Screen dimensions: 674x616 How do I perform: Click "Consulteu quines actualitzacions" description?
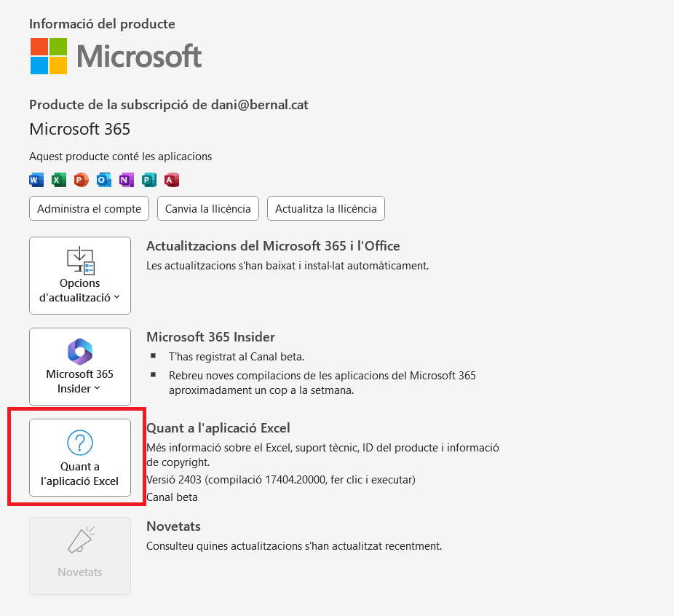point(294,546)
